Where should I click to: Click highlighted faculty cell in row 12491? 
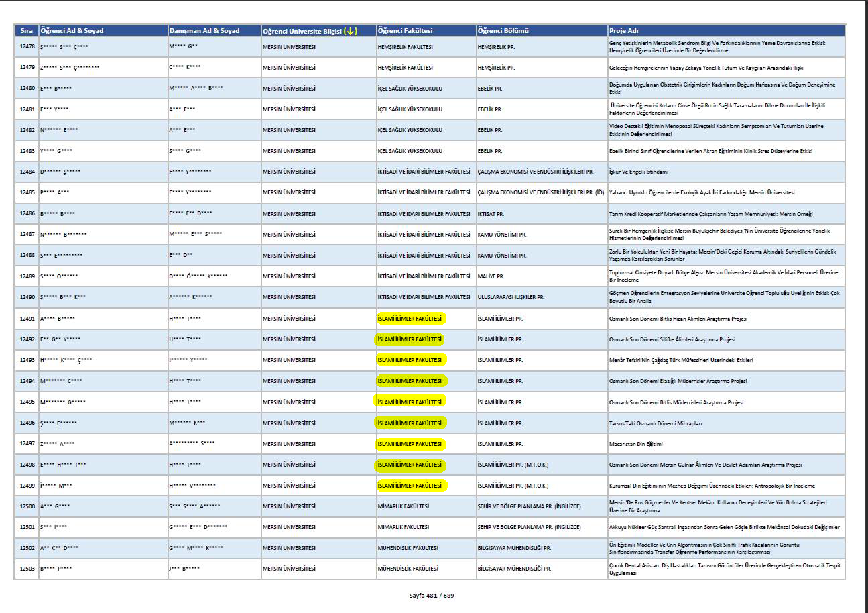(x=410, y=319)
